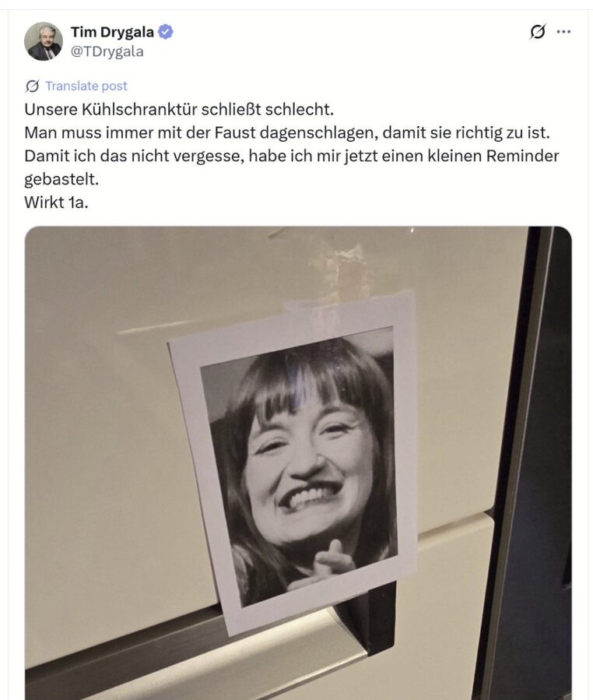Click the blue verified badge
This screenshot has height=700, width=593.
pyautogui.click(x=166, y=32)
